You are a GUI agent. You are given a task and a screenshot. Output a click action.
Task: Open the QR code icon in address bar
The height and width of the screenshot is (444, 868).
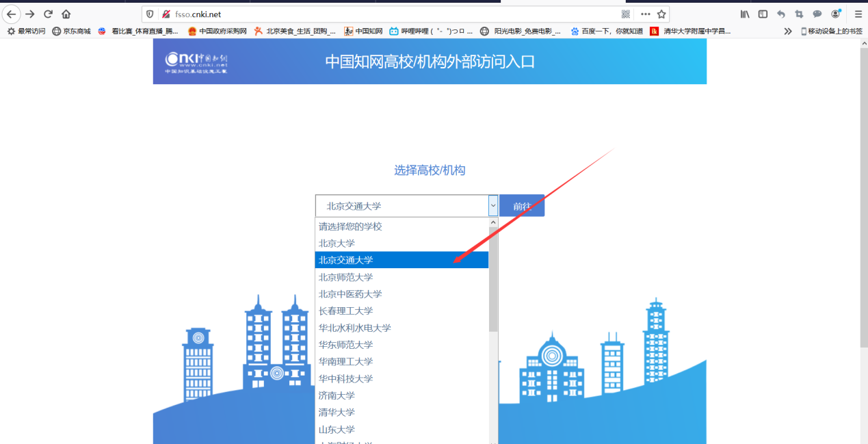click(x=626, y=14)
